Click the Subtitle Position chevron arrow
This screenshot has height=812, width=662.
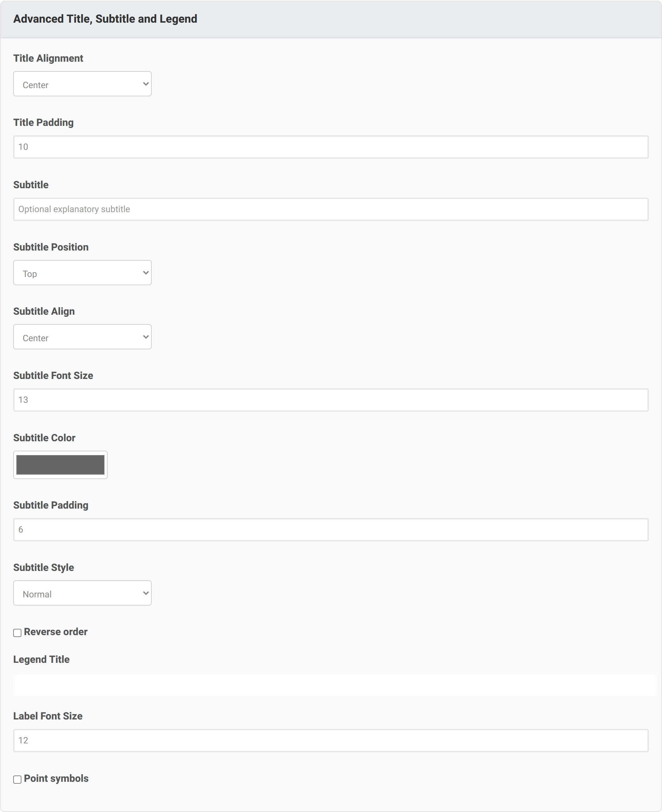click(x=146, y=273)
